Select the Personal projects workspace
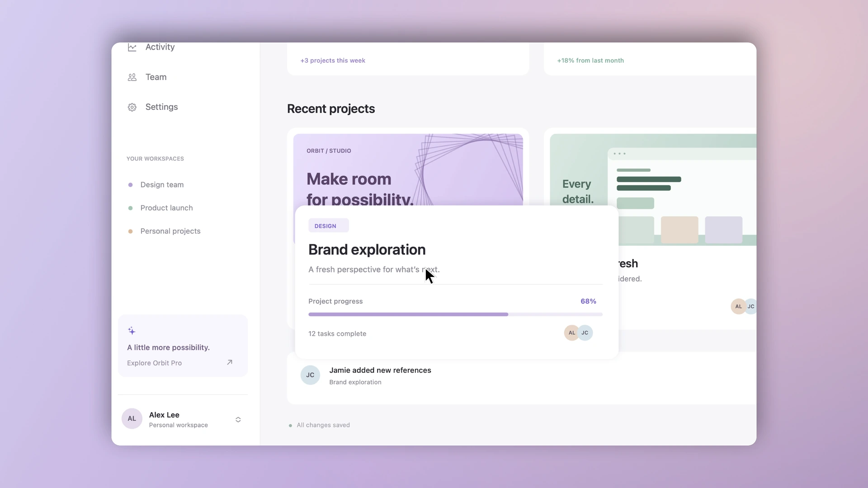 coord(170,231)
